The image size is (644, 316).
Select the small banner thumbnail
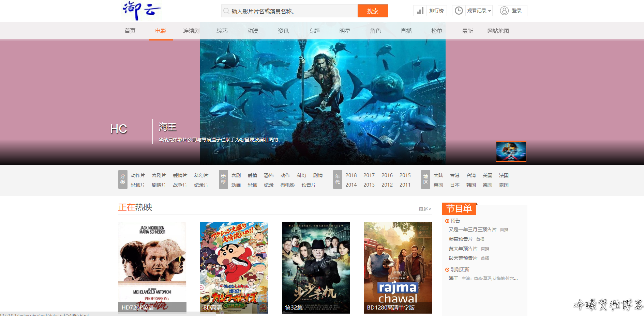coord(511,152)
